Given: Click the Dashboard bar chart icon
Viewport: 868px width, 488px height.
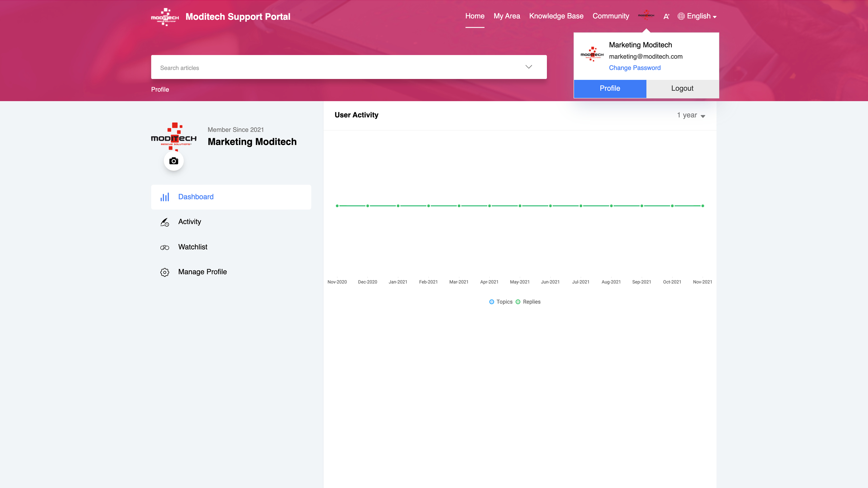Looking at the screenshot, I should pos(165,197).
